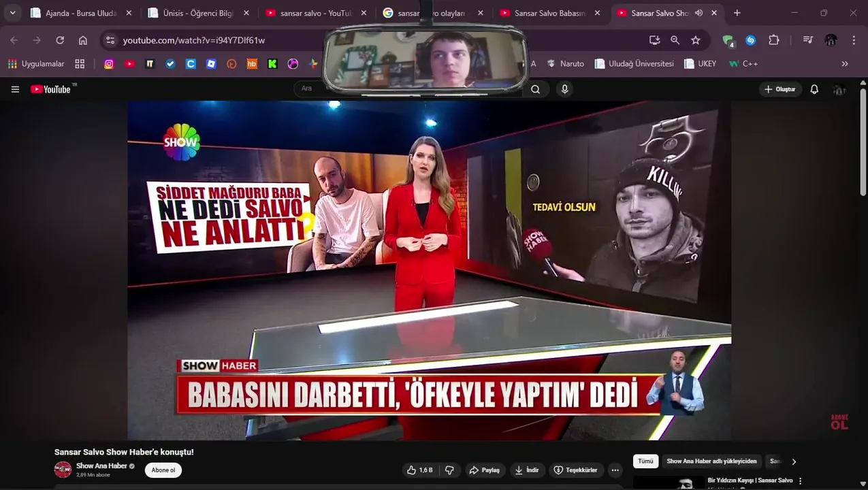This screenshot has height=490, width=868.
Task: Mute the playing Sansar Salvo Show tab
Action: [698, 13]
